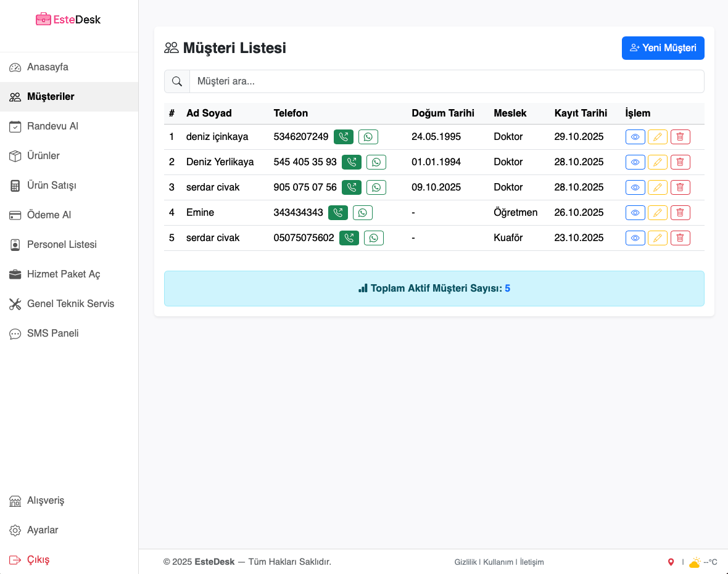Navigate to Personel Listesi

[62, 245]
